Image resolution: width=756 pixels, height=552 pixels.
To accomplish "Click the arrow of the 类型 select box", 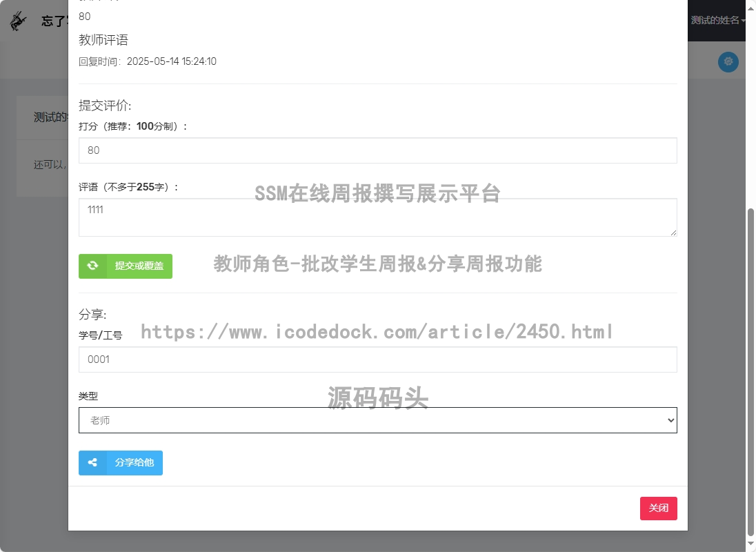I will tap(670, 420).
